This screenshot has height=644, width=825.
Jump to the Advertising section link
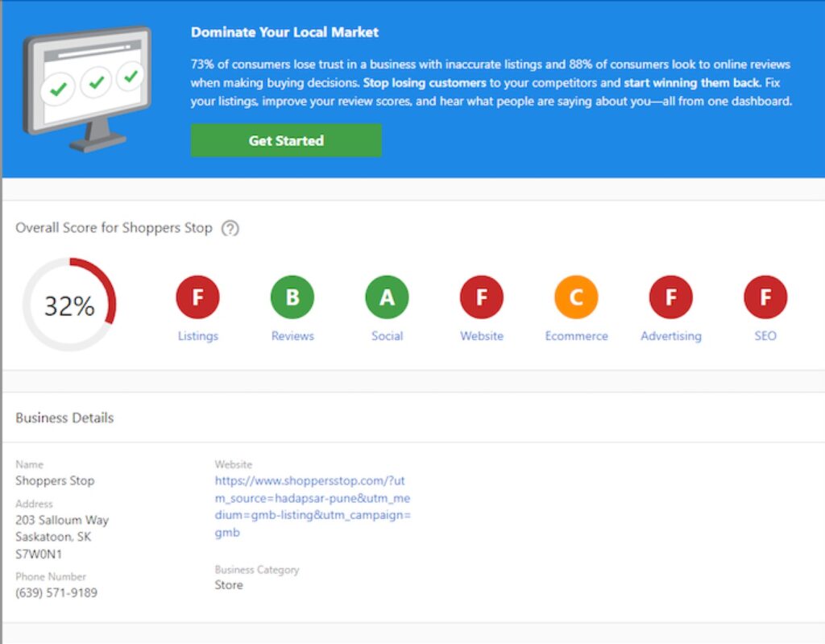point(671,336)
